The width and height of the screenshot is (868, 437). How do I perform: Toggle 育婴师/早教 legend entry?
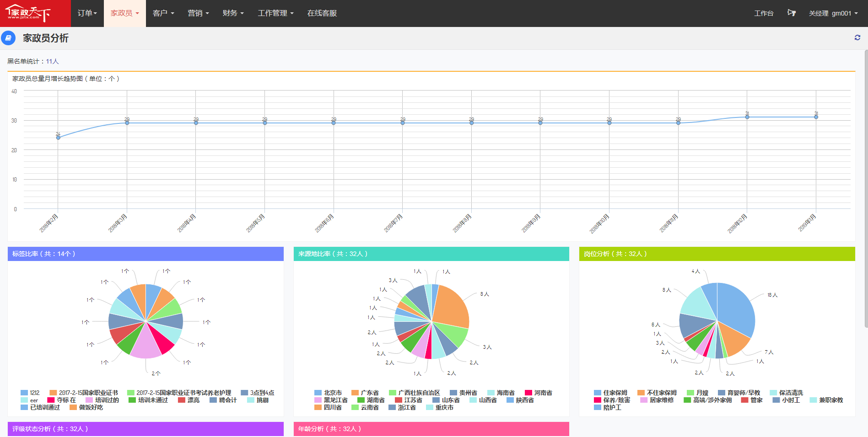(739, 393)
